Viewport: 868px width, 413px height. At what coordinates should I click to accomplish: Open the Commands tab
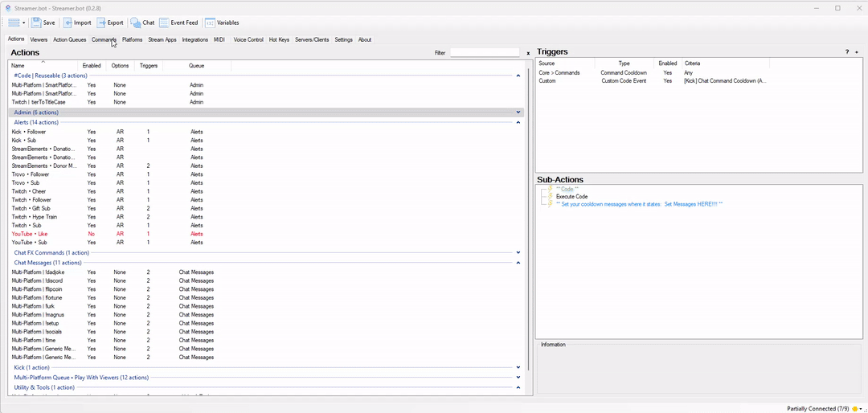(x=104, y=40)
